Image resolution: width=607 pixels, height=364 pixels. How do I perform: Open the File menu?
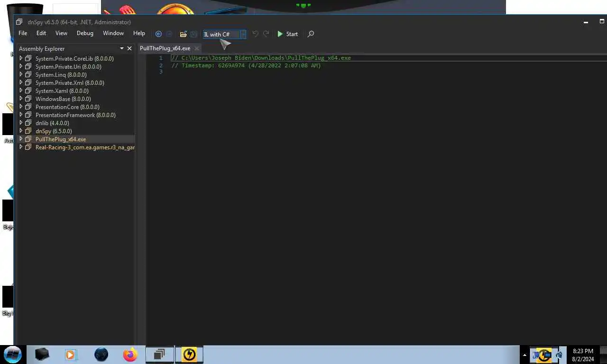(23, 33)
